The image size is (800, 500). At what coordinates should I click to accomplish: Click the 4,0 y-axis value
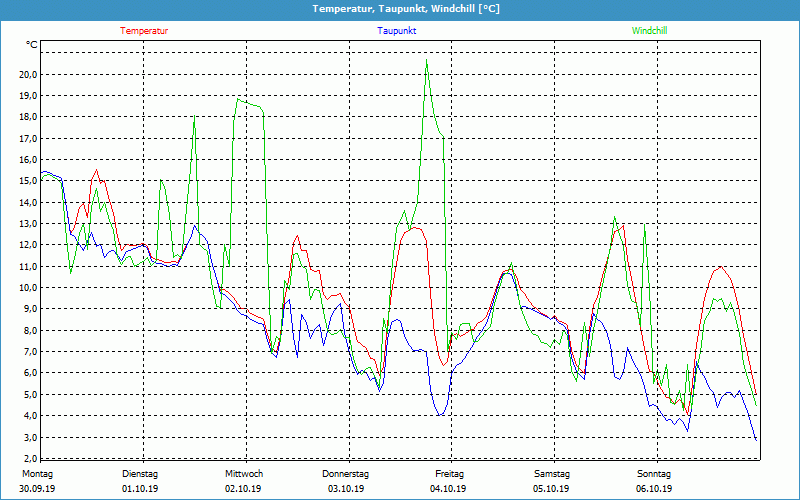click(x=30, y=416)
